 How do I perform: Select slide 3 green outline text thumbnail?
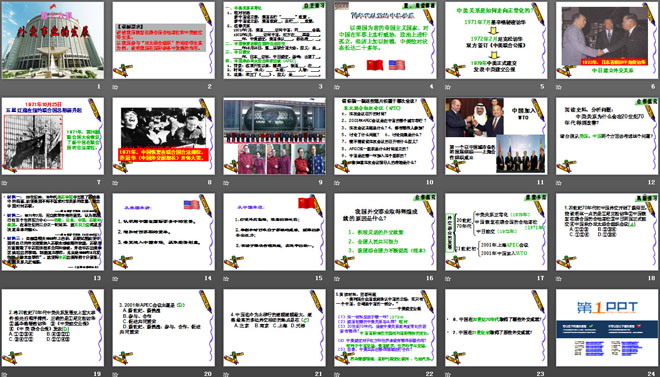tap(274, 40)
